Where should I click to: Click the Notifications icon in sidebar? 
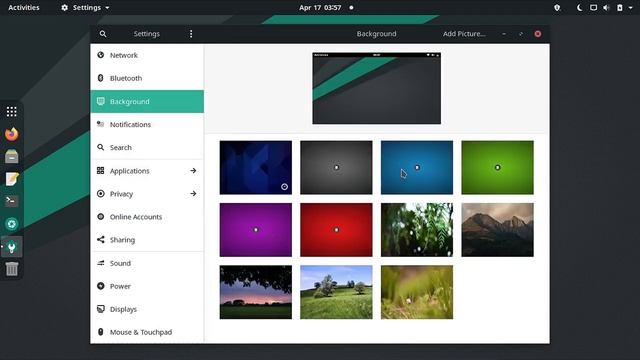pyautogui.click(x=100, y=124)
